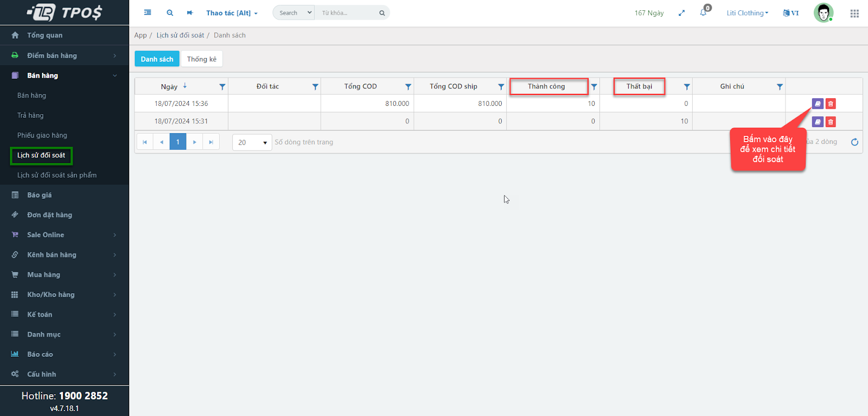Click the 810.000 Tổng COD cell
868x416 pixels.
tap(367, 103)
